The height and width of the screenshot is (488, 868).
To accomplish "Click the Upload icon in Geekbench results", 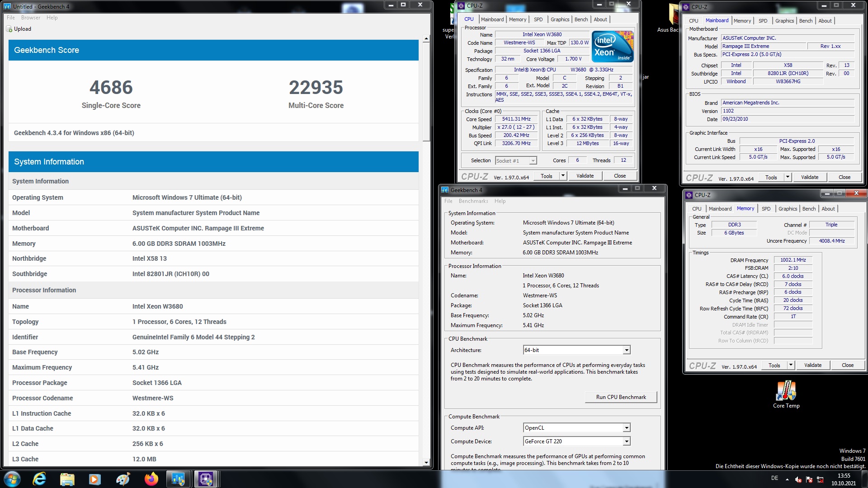I will coord(9,29).
